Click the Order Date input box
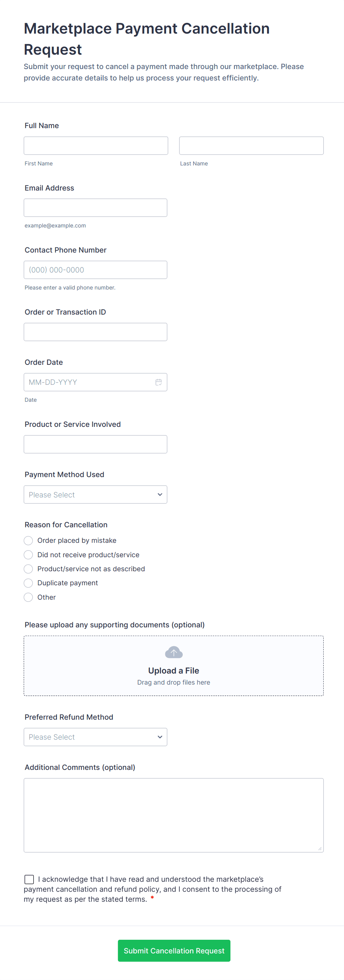This screenshot has height=980, width=344. (88, 382)
